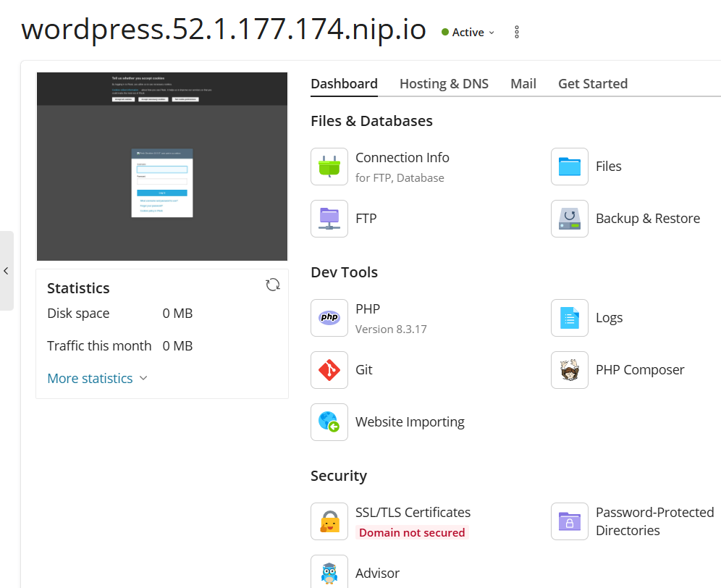Open the Git icon

pyautogui.click(x=329, y=370)
